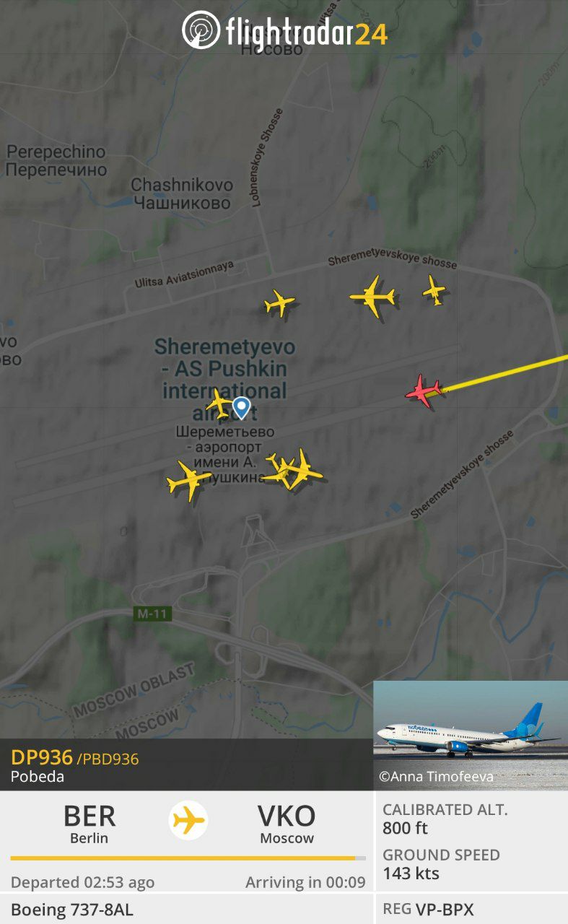Open BER Berlin departure airport details
This screenshot has width=568, height=924.
pyautogui.click(x=89, y=824)
